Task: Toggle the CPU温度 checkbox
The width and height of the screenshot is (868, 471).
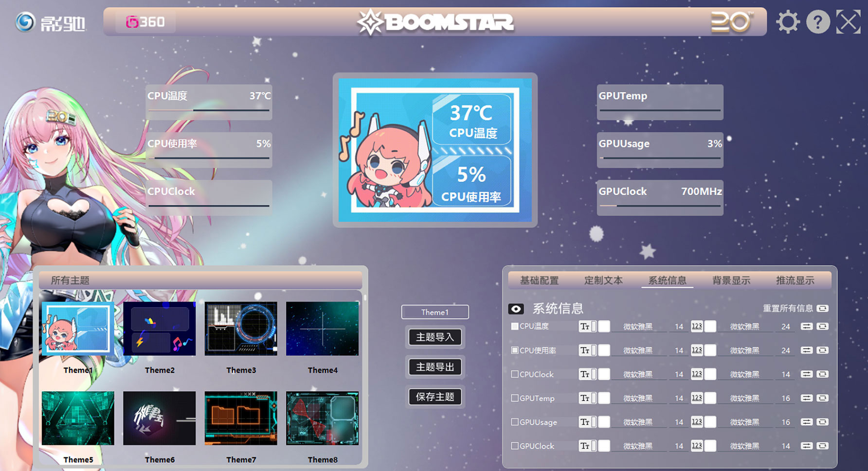Action: tap(515, 326)
